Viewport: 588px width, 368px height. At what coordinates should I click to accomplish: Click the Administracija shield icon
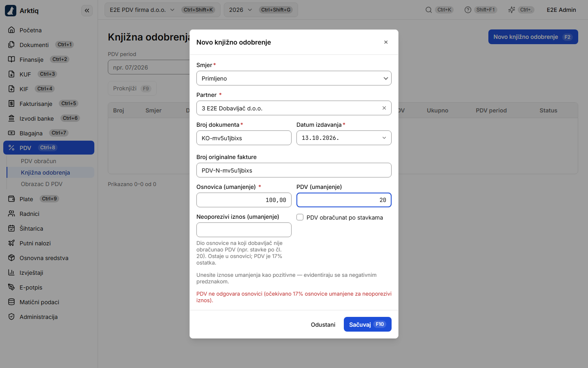point(11,317)
